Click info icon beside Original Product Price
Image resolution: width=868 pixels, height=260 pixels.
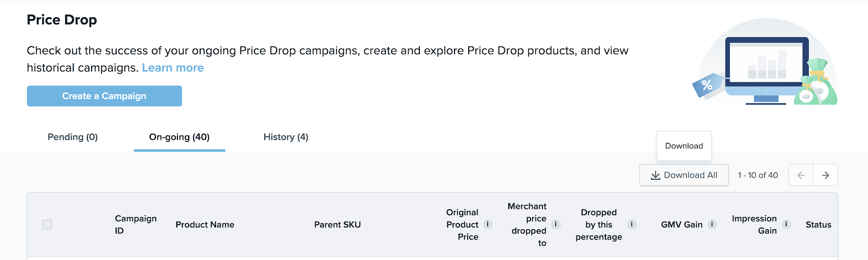(x=488, y=224)
